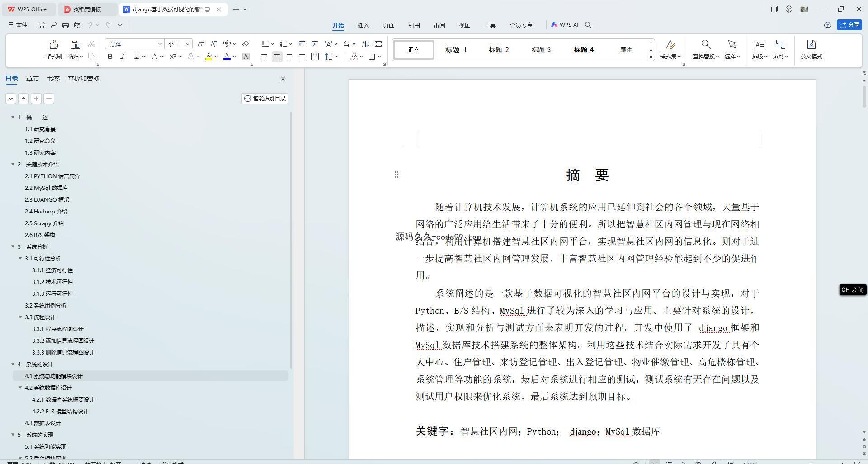The width and height of the screenshot is (868, 464).
Task: Switch to the 页面 ribbon tab
Action: [x=389, y=25]
